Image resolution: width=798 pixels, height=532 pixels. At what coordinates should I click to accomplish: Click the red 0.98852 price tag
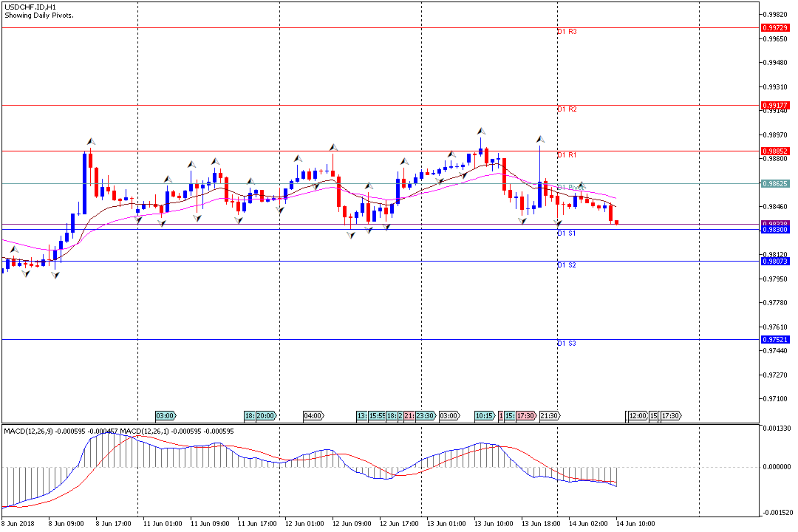tap(775, 151)
